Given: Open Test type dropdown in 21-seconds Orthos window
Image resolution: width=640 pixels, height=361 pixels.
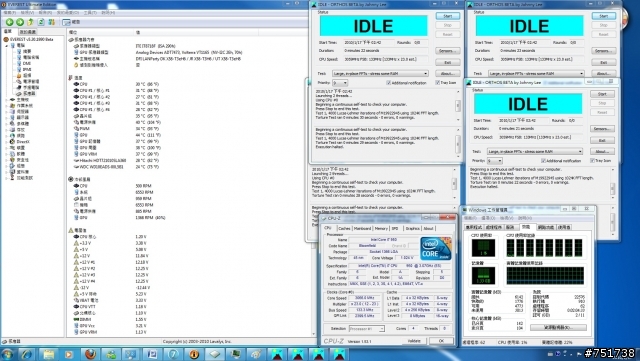Looking at the screenshot, I should click(x=535, y=152).
